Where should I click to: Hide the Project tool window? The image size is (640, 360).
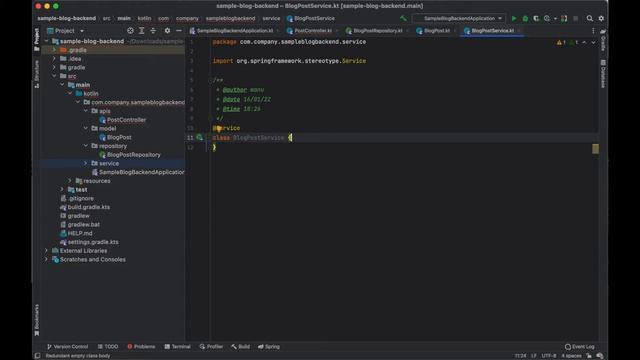[x=179, y=31]
